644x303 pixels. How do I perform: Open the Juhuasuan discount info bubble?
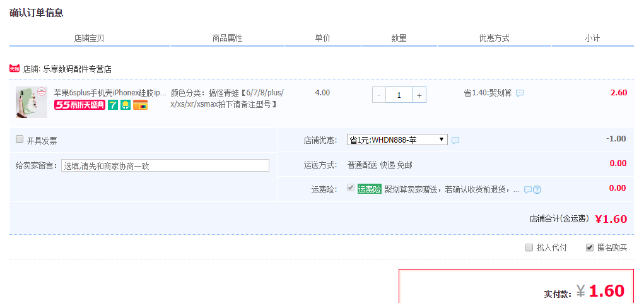tap(520, 93)
